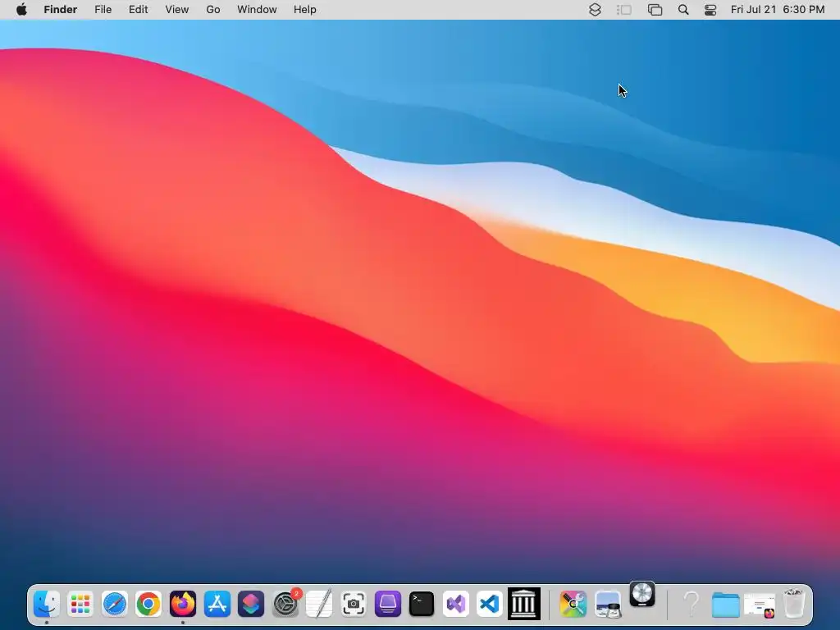Open the purple Visual Studio icon
The image size is (840, 630).
coord(456,604)
